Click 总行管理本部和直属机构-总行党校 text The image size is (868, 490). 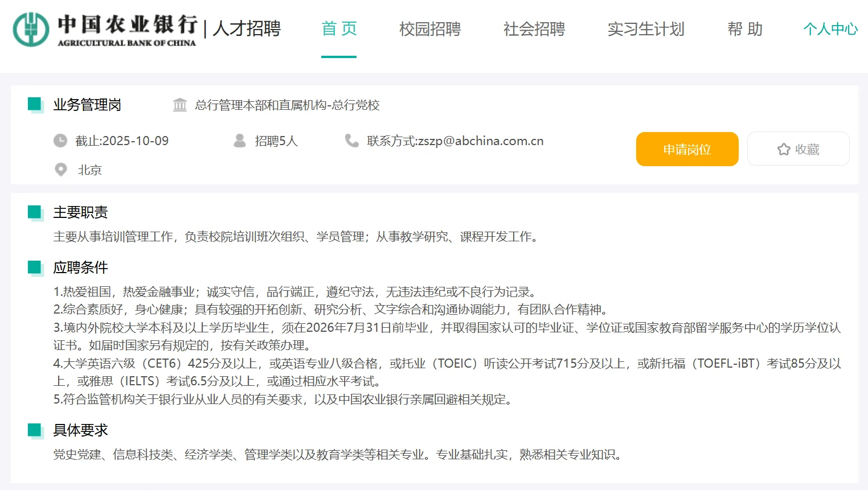[287, 105]
